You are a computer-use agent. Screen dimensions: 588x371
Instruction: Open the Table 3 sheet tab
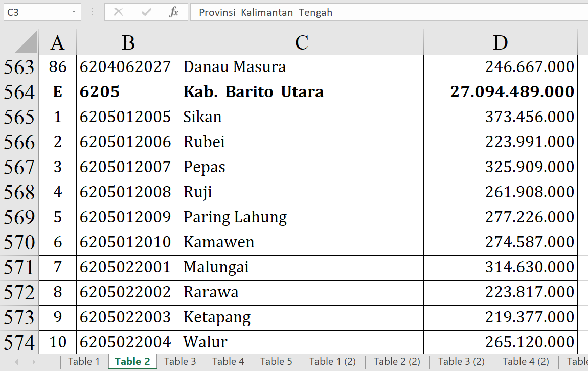click(180, 361)
